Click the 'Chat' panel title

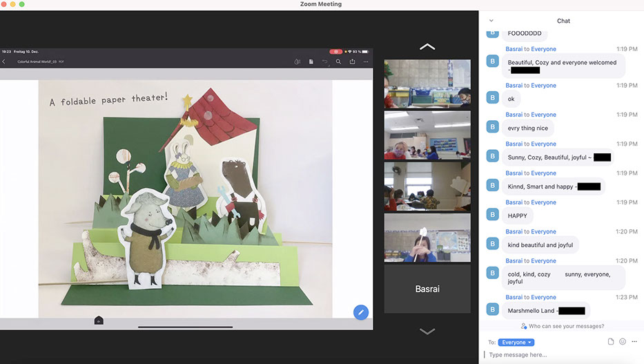(x=563, y=21)
